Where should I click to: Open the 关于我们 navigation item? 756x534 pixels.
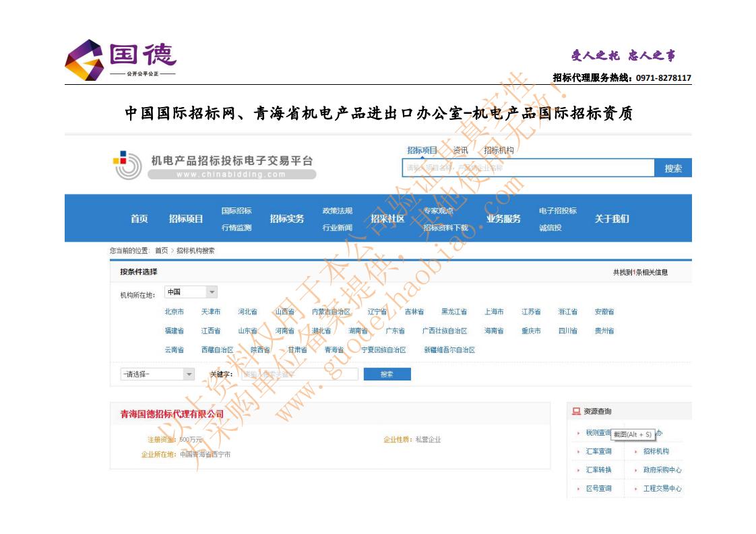coord(612,218)
